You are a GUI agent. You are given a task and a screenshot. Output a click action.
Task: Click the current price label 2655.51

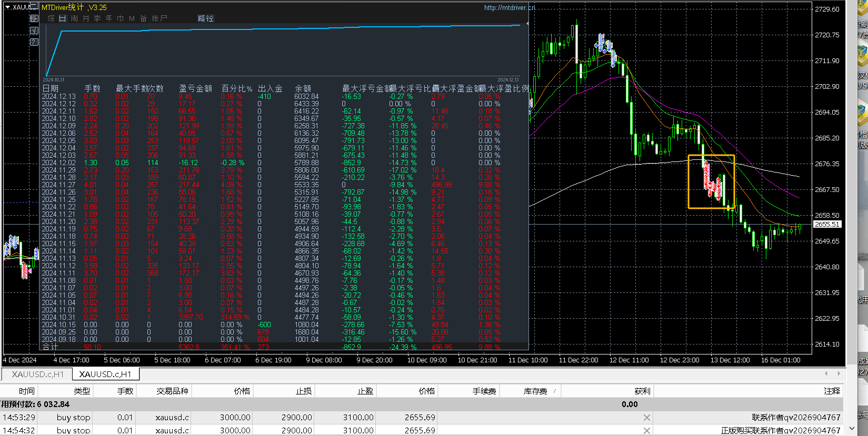coord(827,224)
